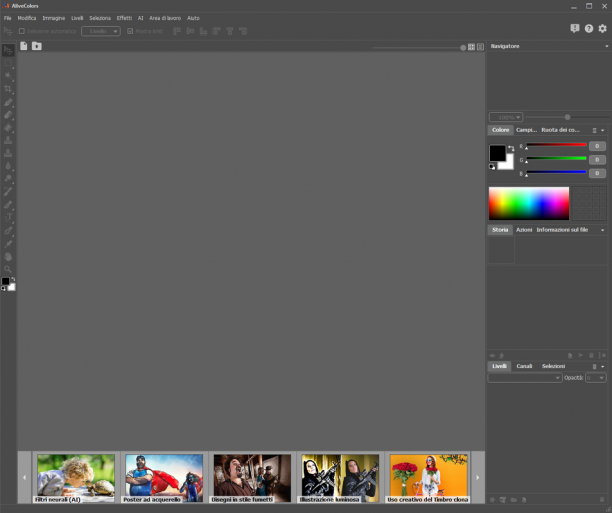
Task: Open the Aiuto menu
Action: 193,18
